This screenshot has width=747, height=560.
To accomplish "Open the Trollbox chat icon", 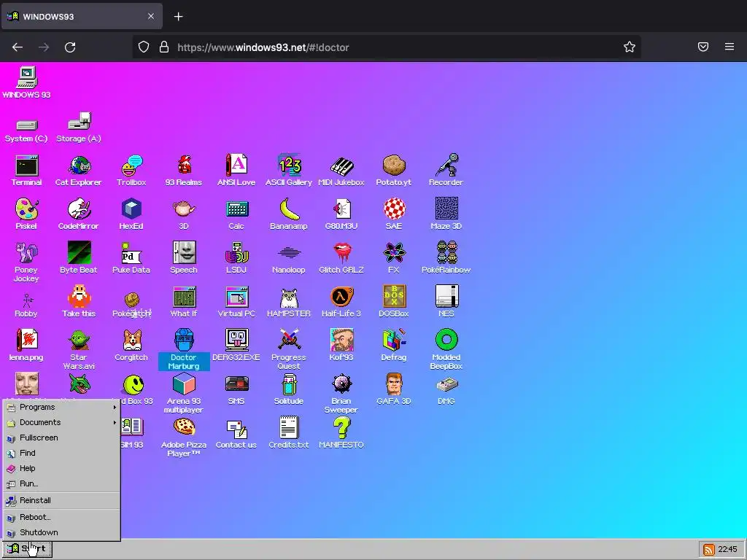I will click(x=131, y=171).
